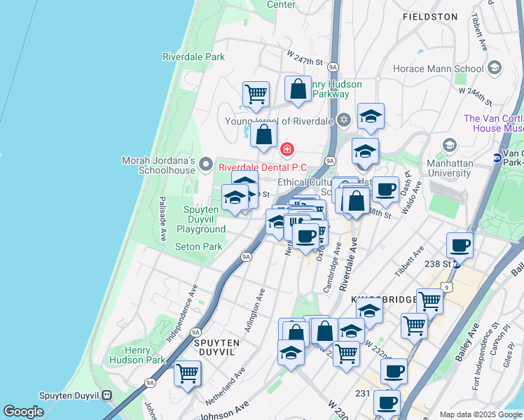Viewport: 524px width, 420px height.
Task: Select the Horace Mann School pin icon
Action: coord(495,68)
